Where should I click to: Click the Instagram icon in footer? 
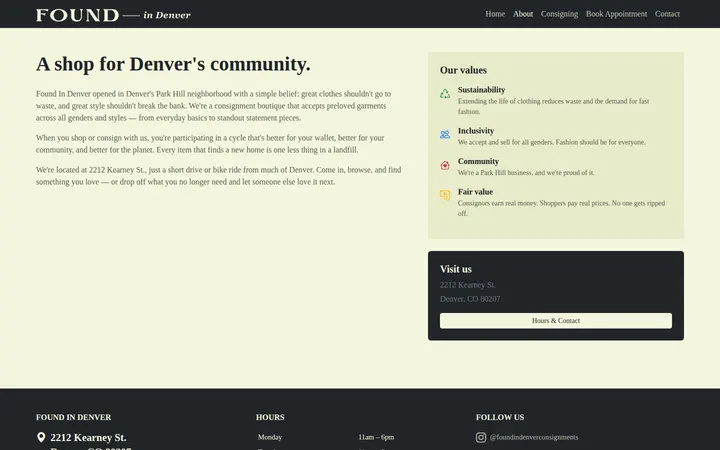[481, 437]
